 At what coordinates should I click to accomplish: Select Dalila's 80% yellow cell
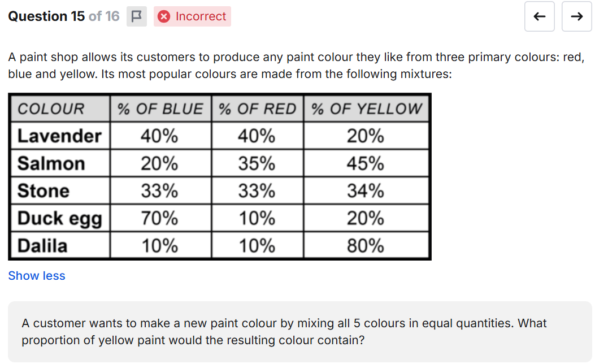tap(366, 246)
